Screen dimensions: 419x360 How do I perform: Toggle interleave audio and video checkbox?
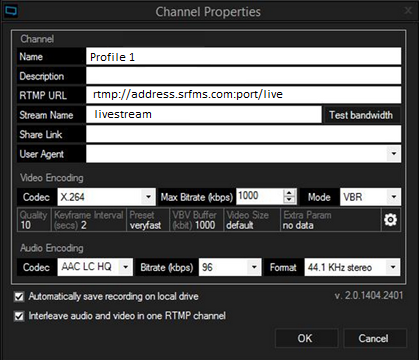pos(19,316)
